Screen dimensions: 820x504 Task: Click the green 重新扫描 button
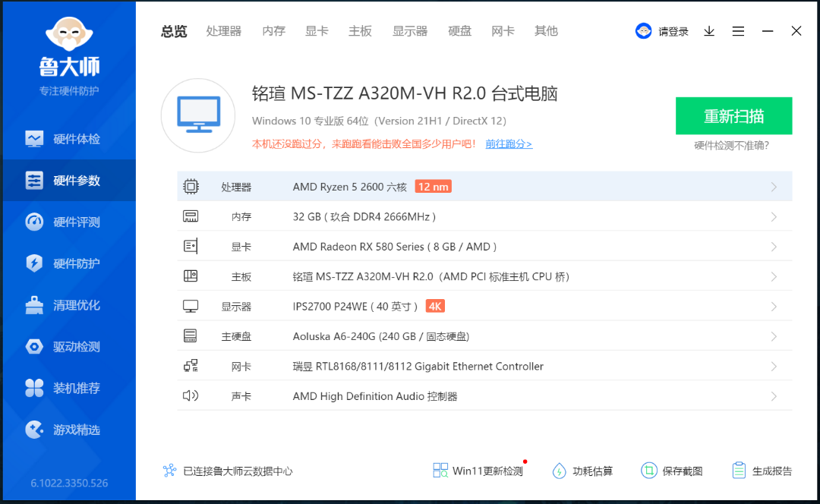click(x=733, y=115)
